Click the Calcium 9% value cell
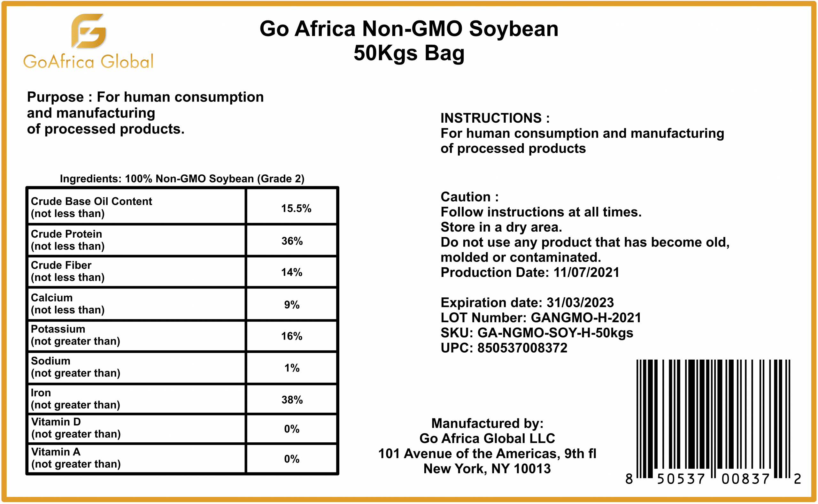Viewport: 818px width, 504px height. coord(292,305)
